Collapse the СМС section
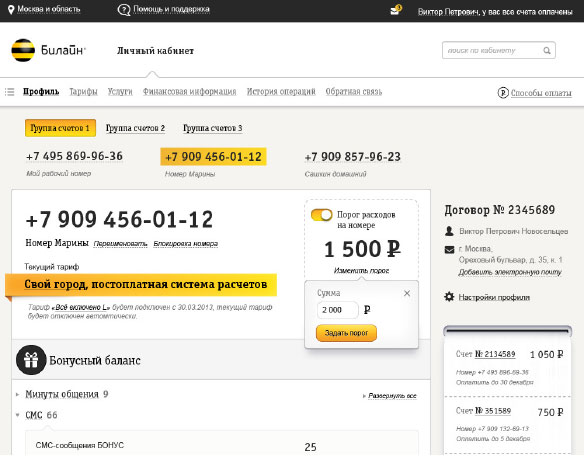The width and height of the screenshot is (584, 456). pyautogui.click(x=18, y=415)
